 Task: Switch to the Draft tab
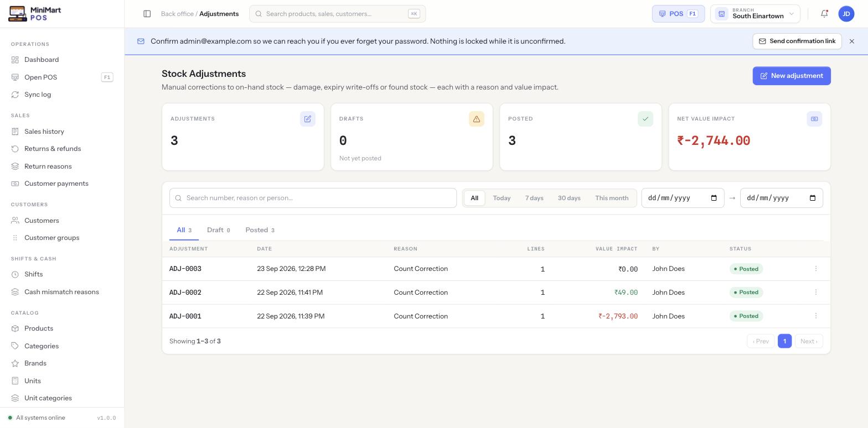(218, 230)
